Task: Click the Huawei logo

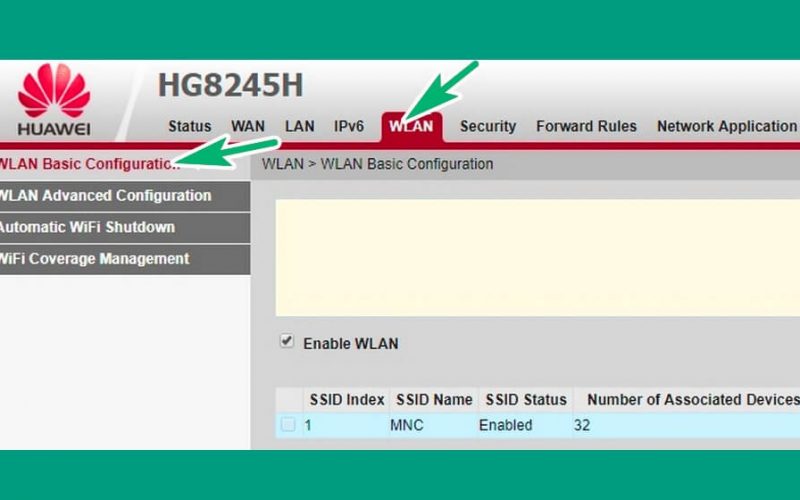Action: [x=54, y=99]
